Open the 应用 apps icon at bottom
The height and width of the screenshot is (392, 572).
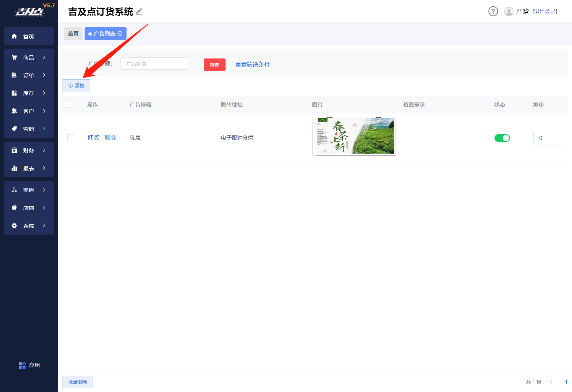coord(22,365)
